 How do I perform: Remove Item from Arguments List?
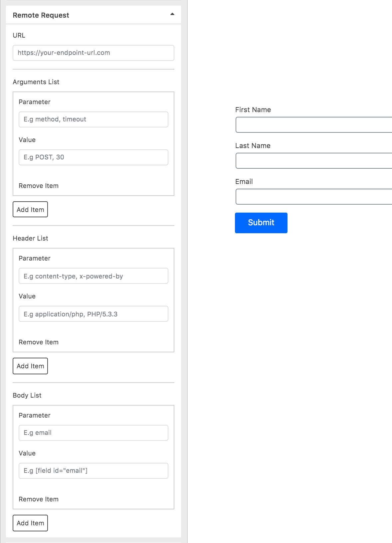point(39,186)
